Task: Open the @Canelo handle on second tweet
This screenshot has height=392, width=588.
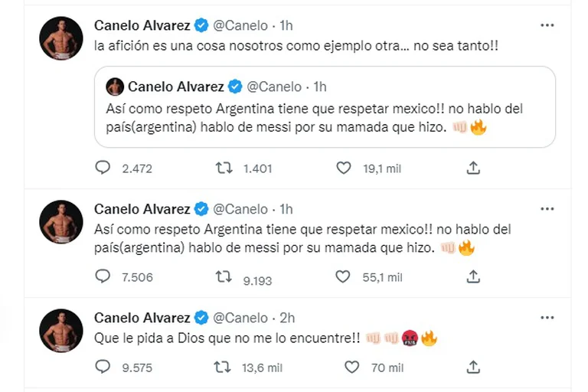Action: coord(240,209)
